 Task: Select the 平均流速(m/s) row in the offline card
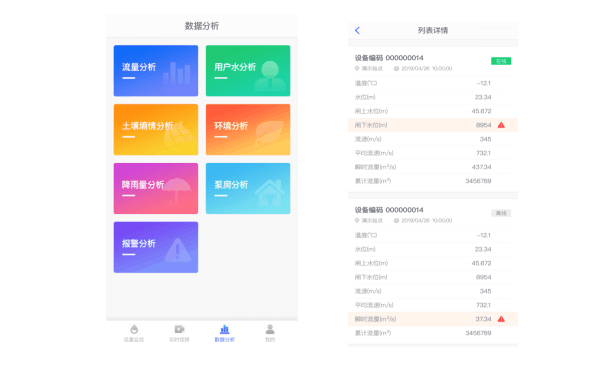(433, 305)
